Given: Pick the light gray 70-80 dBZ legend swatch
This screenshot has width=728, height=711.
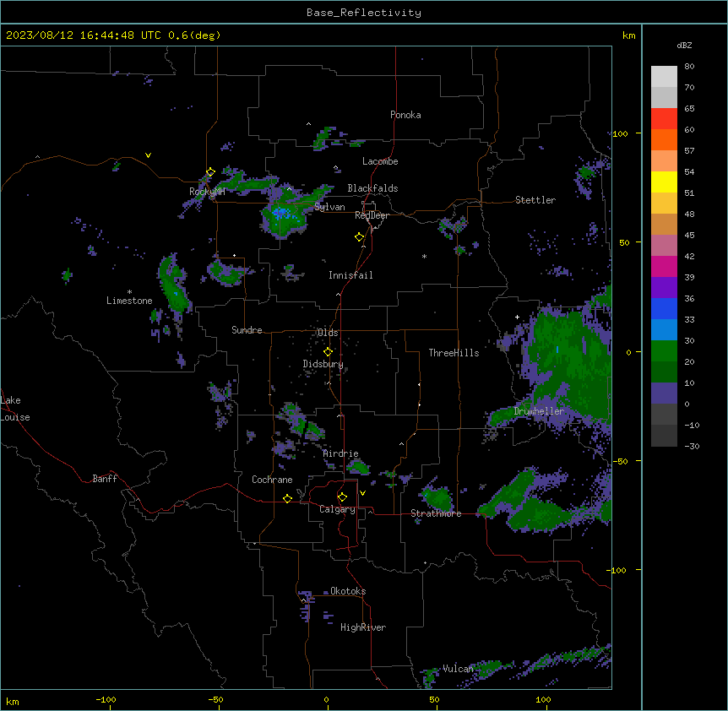Looking at the screenshot, I should [664, 77].
